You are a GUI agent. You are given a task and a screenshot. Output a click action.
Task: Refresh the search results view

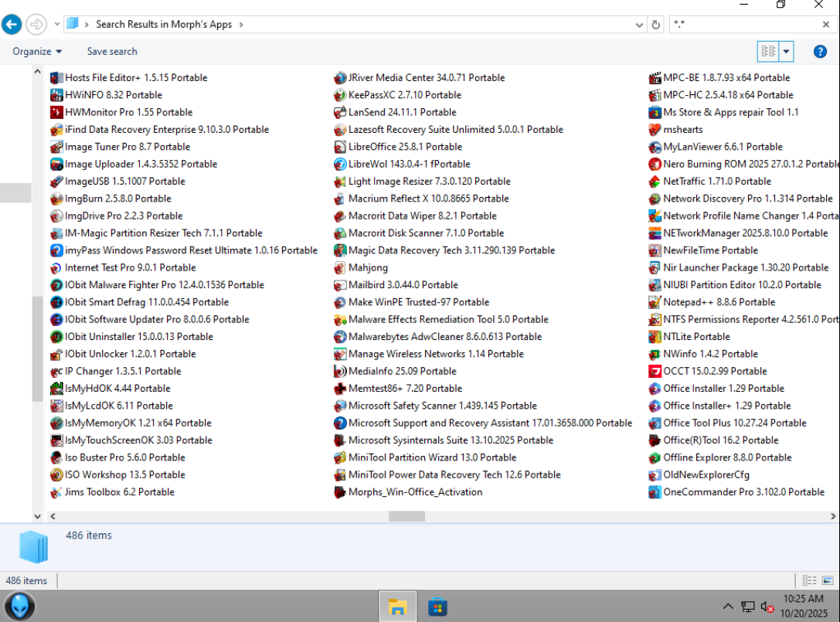[656, 25]
